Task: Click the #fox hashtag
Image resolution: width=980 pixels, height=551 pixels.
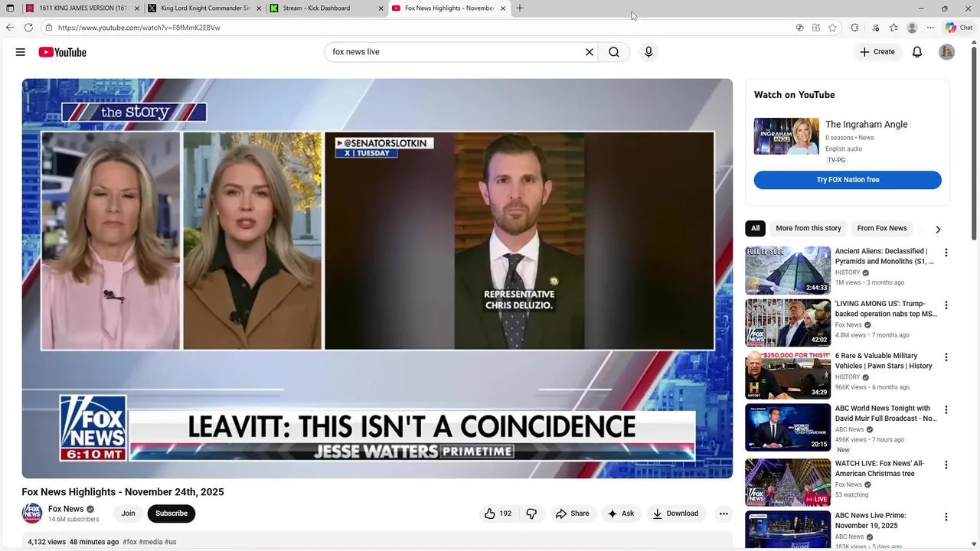Action: point(129,542)
